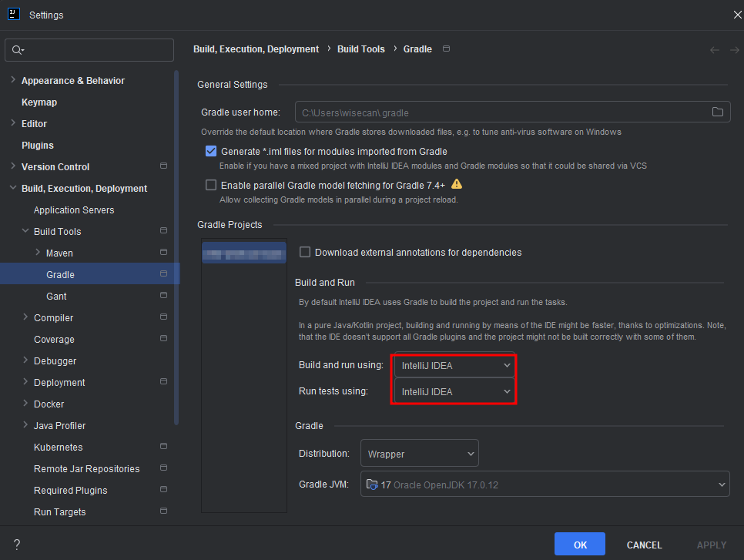Click the project-level icon on Deployment row
The height and width of the screenshot is (560, 744).
164,381
